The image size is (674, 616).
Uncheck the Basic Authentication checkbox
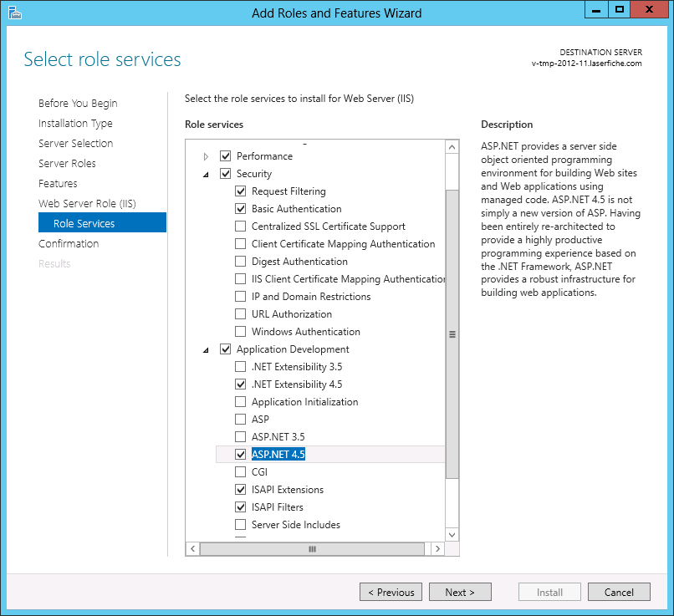coord(241,209)
